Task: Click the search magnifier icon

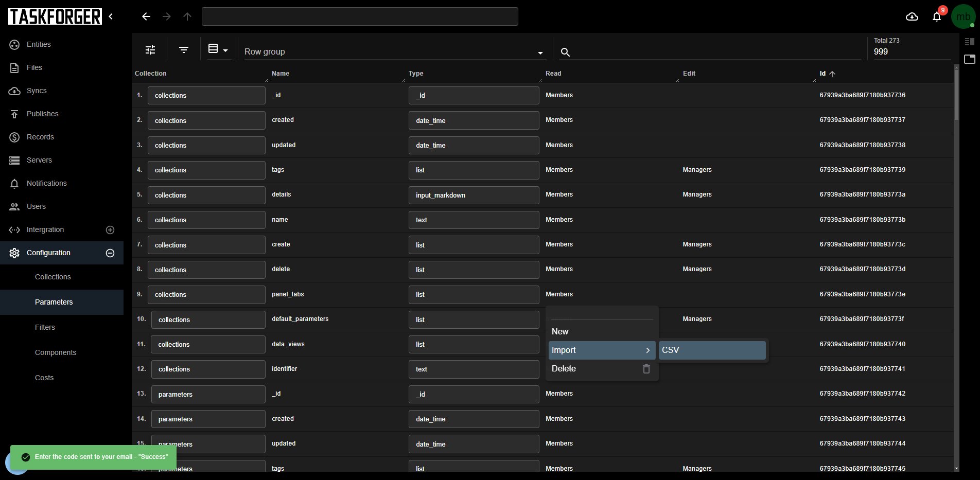Action: [565, 52]
